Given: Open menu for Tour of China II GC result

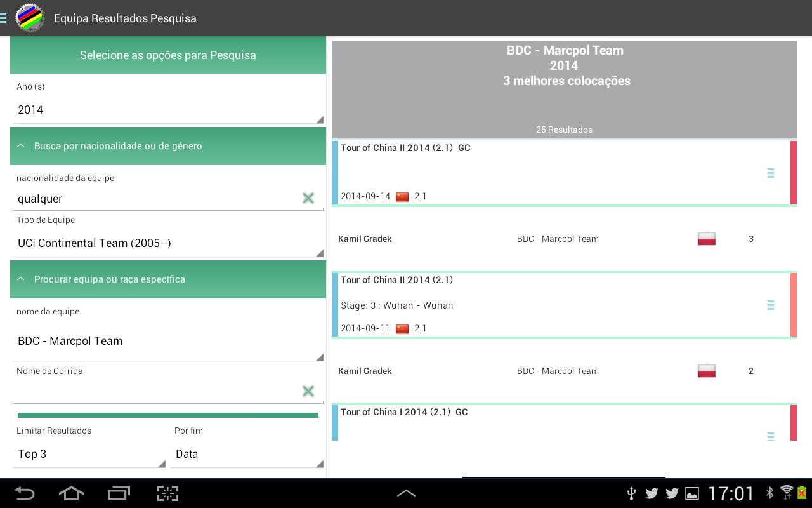Looking at the screenshot, I should (x=771, y=173).
